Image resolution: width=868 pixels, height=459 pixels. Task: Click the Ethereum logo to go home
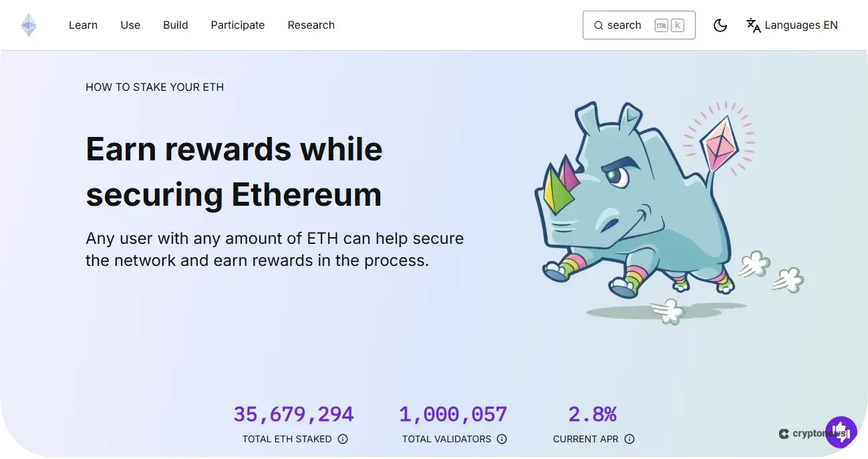[x=28, y=25]
